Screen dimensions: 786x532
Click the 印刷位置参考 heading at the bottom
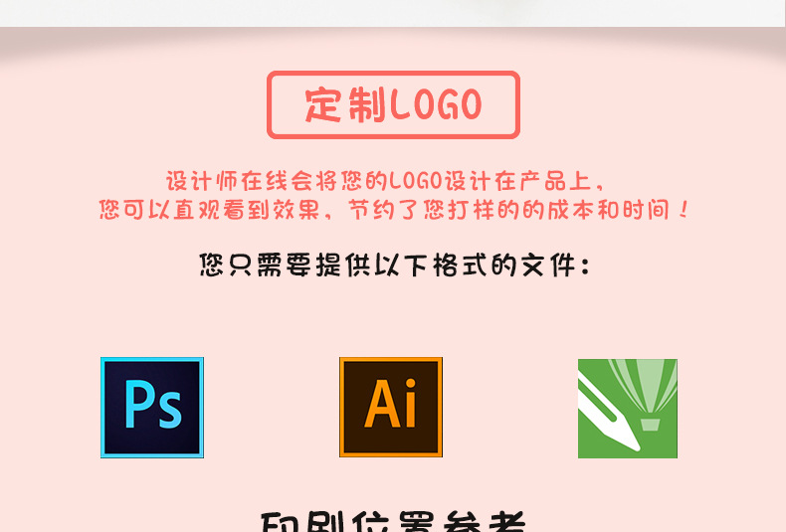(394, 522)
